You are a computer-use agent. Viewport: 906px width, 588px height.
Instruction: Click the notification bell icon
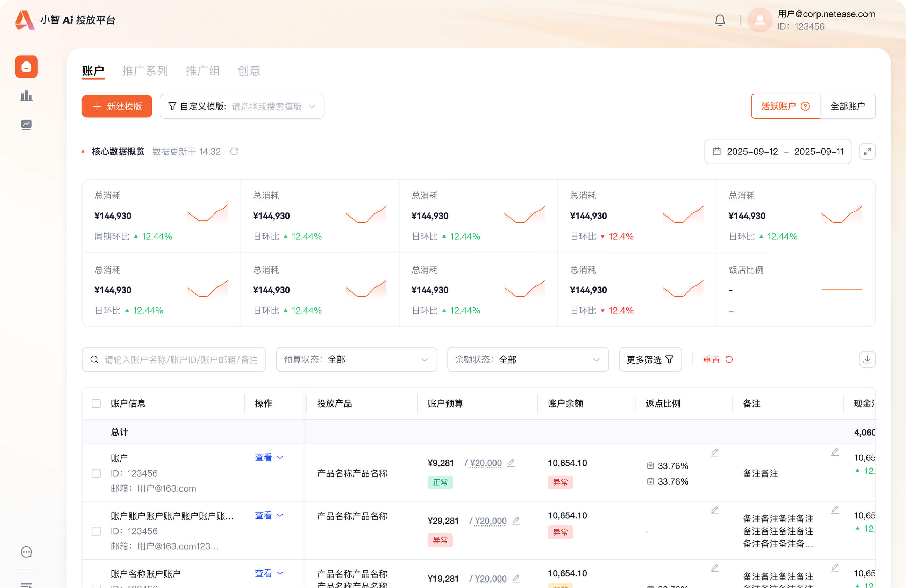(x=720, y=20)
